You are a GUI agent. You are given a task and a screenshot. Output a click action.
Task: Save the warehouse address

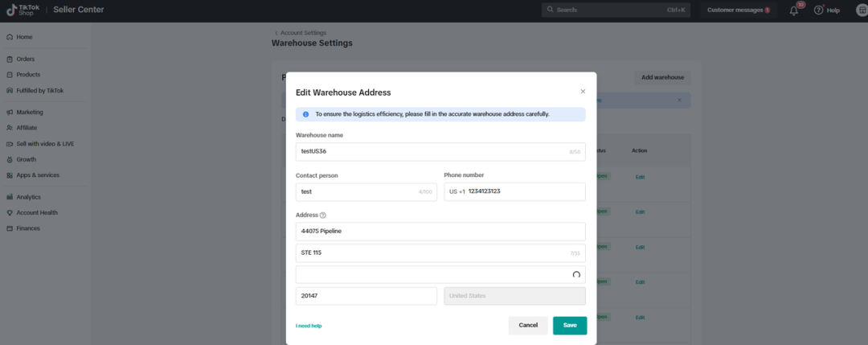(569, 325)
